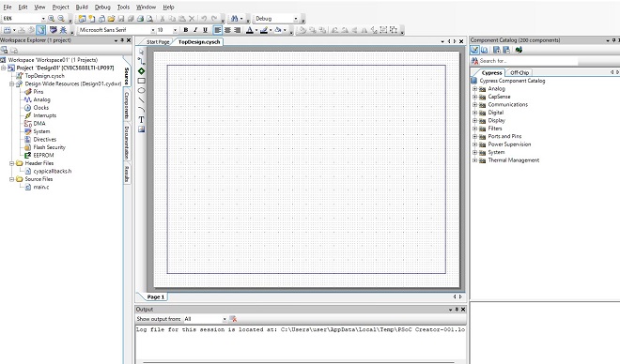Expand the Analog catalog category
Viewport: 620px width, 364px height.
pos(475,89)
